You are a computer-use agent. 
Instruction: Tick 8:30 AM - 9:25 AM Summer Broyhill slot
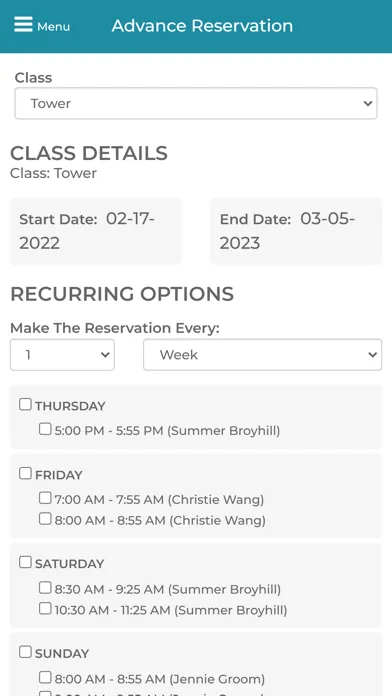(x=45, y=588)
